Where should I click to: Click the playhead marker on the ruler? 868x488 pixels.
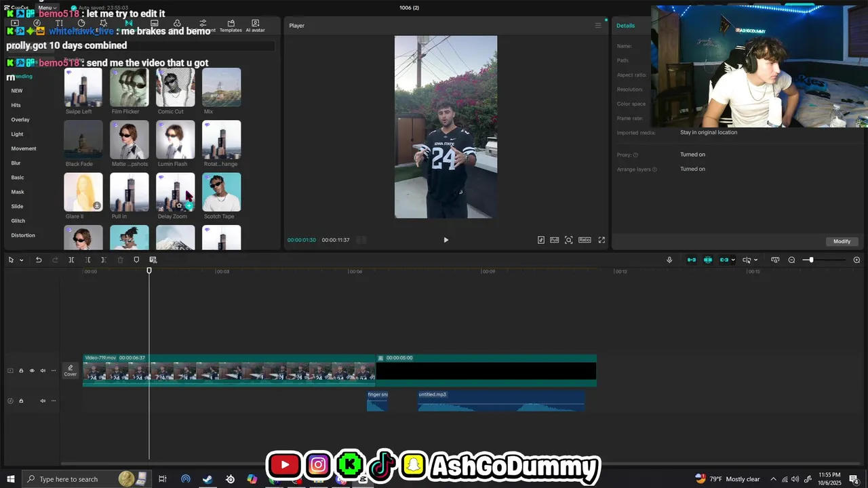pos(149,270)
